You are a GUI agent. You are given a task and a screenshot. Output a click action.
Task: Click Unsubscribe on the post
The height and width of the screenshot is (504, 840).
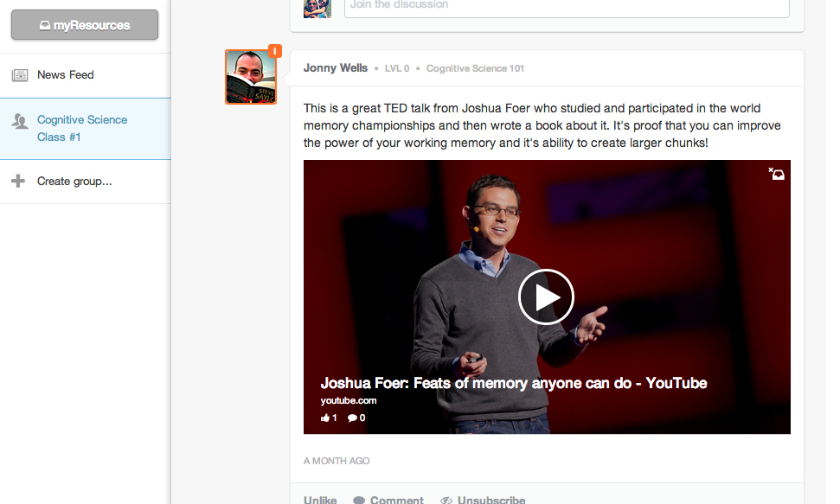click(x=491, y=500)
